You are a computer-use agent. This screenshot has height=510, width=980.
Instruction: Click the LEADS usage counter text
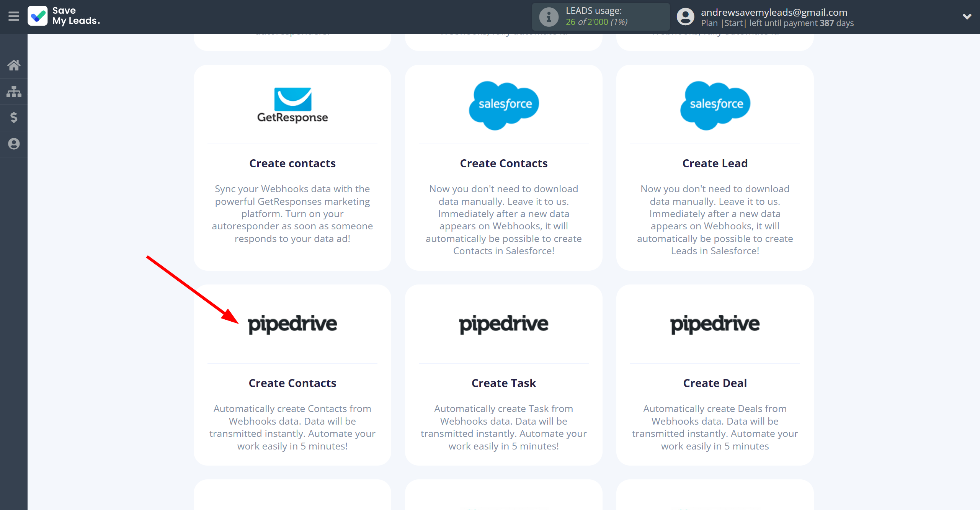597,16
